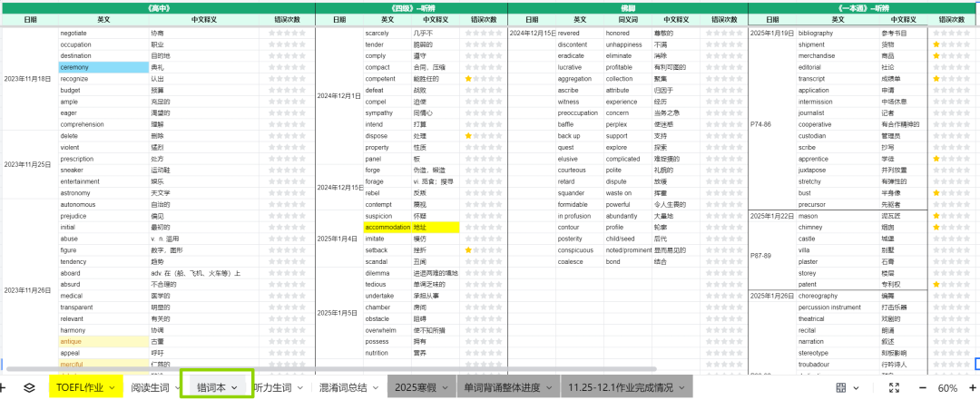Click the gold star beside 'competent'
This screenshot has width=980, height=400.
click(468, 79)
